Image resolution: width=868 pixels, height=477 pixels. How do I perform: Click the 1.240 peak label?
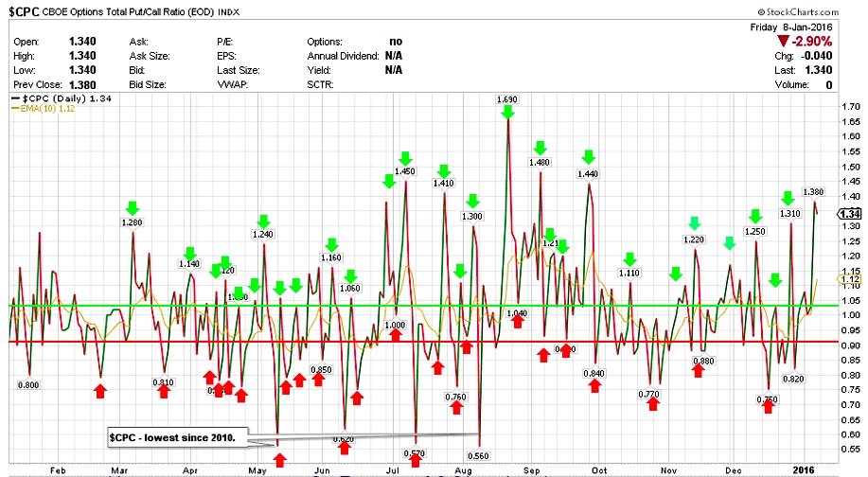point(263,234)
